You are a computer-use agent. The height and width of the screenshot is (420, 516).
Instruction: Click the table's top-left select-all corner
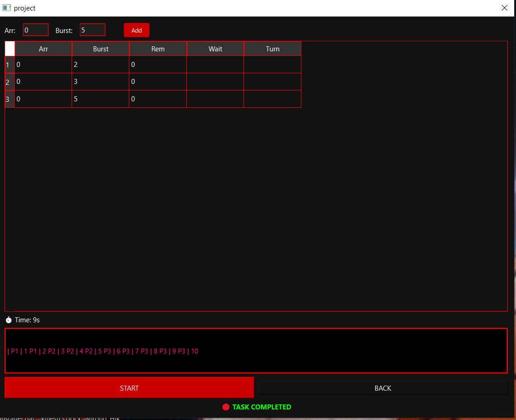(10, 49)
